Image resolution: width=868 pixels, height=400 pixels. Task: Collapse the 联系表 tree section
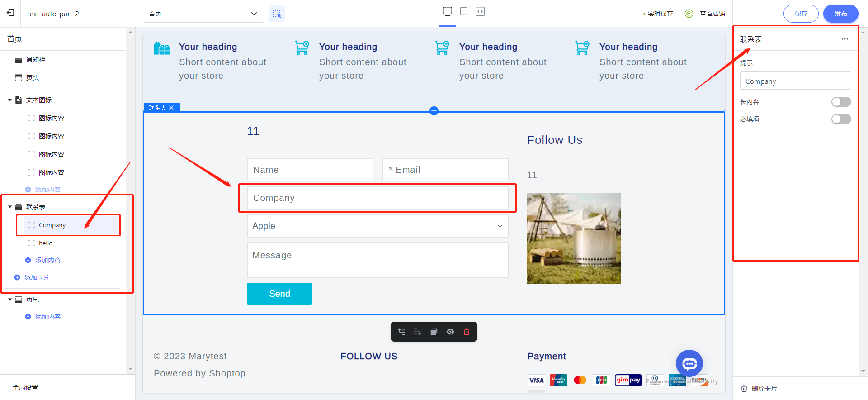(10, 207)
